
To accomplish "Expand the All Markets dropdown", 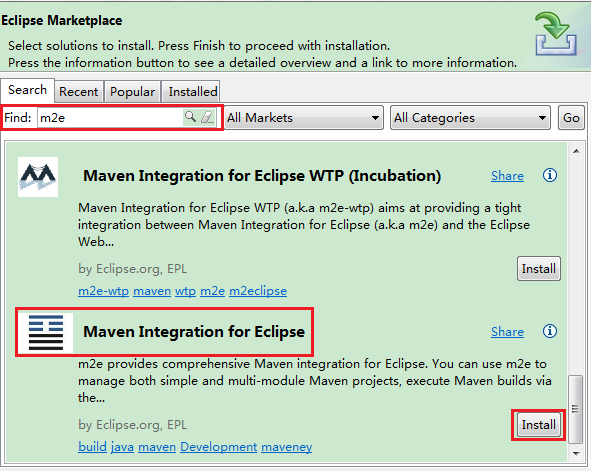I will pos(304,118).
